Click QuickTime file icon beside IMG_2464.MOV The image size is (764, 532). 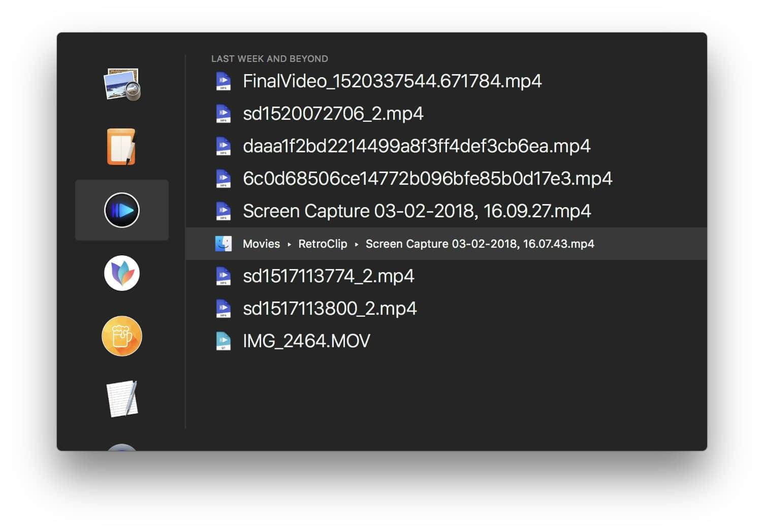(224, 341)
